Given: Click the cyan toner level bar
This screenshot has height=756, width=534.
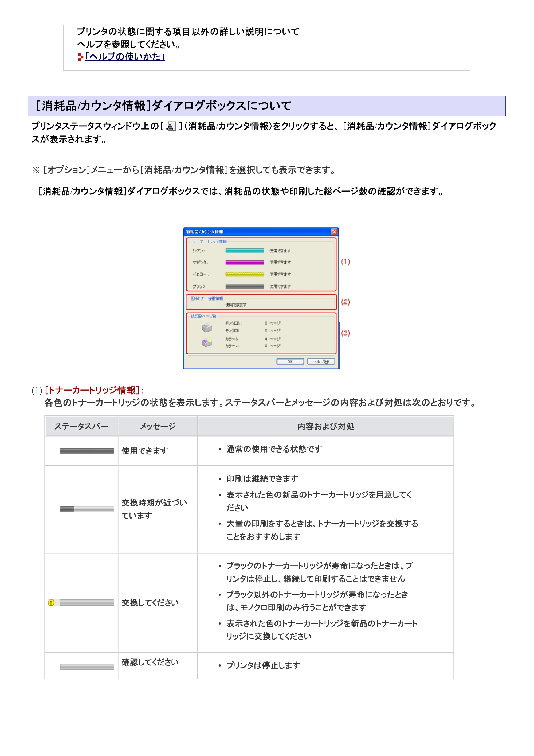Looking at the screenshot, I should [x=245, y=251].
